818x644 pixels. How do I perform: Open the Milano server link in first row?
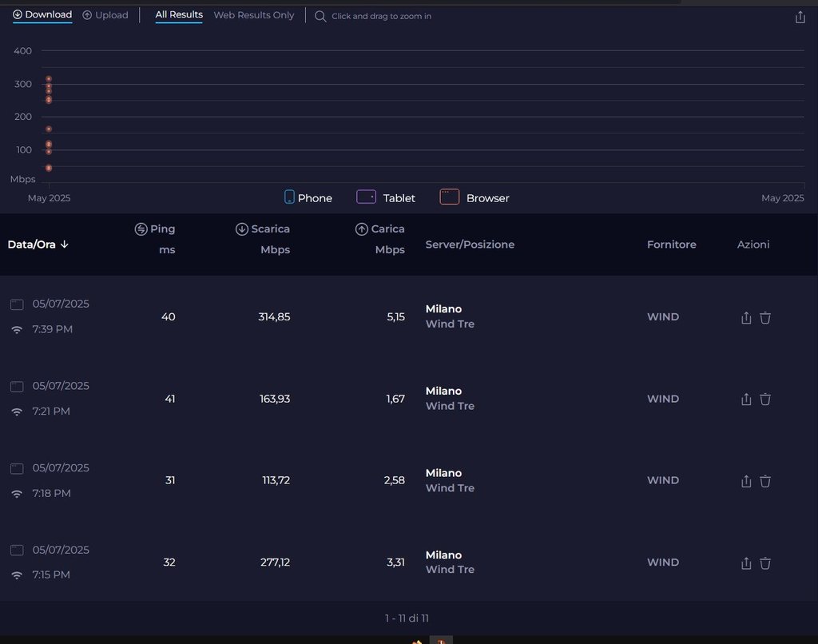(443, 309)
